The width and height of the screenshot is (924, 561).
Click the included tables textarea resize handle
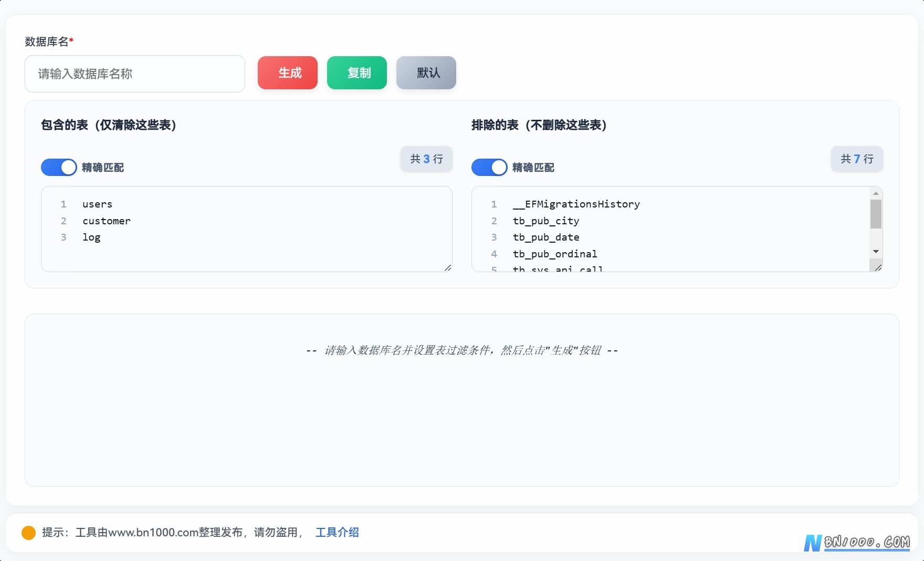coord(448,268)
